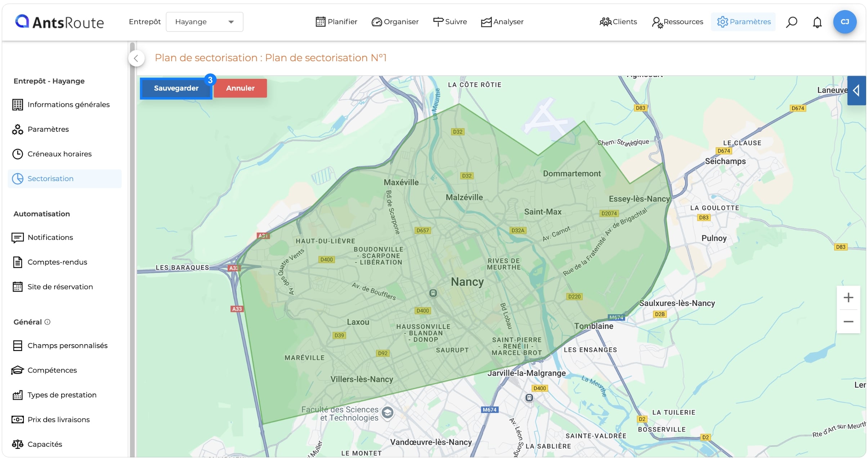Open the Analyser menu
The width and height of the screenshot is (868, 459).
pyautogui.click(x=502, y=22)
